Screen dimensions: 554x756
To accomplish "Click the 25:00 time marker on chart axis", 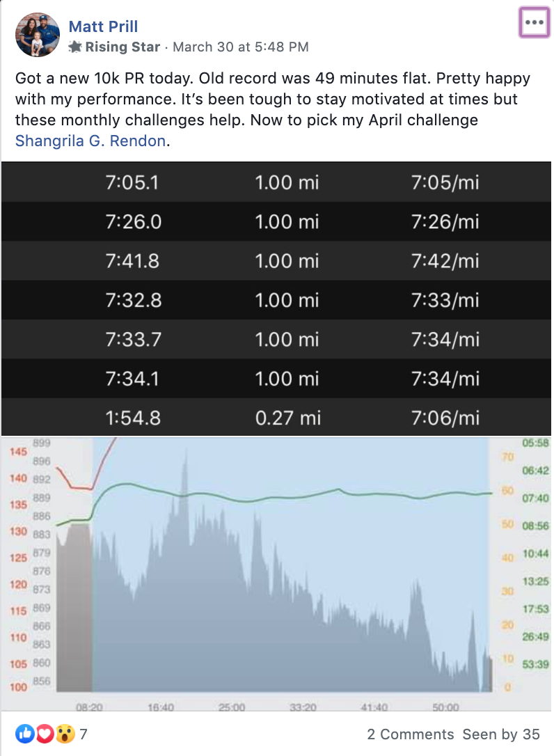I will 232,707.
